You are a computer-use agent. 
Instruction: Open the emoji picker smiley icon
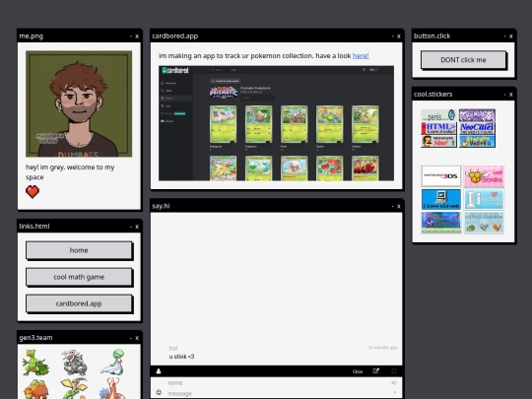(159, 392)
